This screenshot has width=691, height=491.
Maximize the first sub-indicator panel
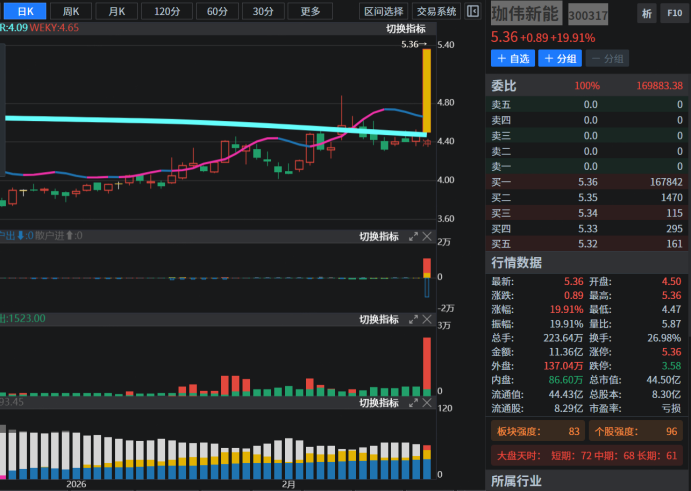tap(412, 237)
